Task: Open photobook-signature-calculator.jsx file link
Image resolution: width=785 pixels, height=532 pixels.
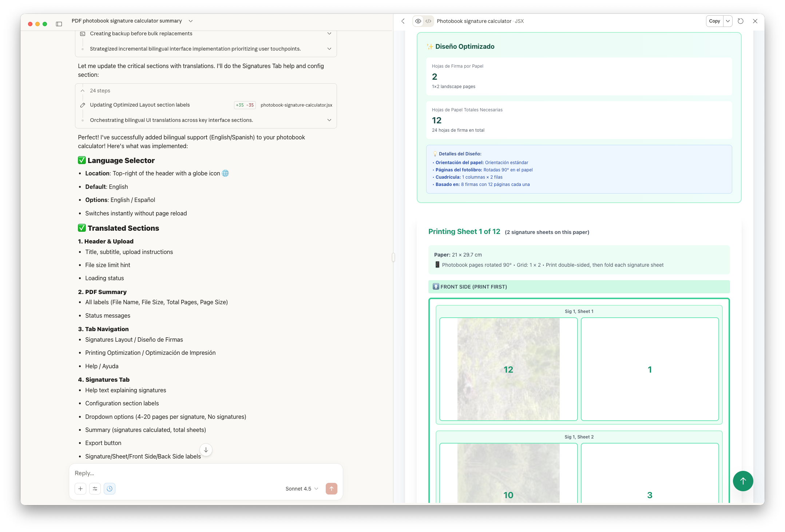Action: point(296,105)
